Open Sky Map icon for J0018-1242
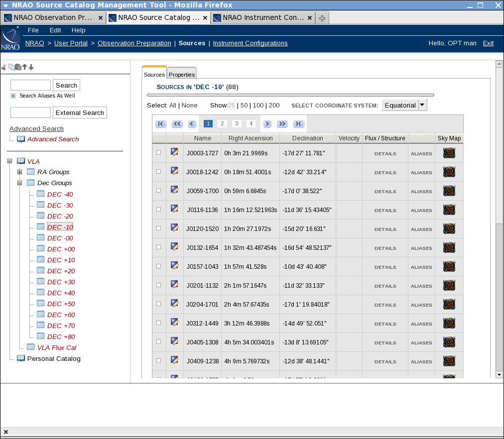504x439 pixels. tap(449, 172)
